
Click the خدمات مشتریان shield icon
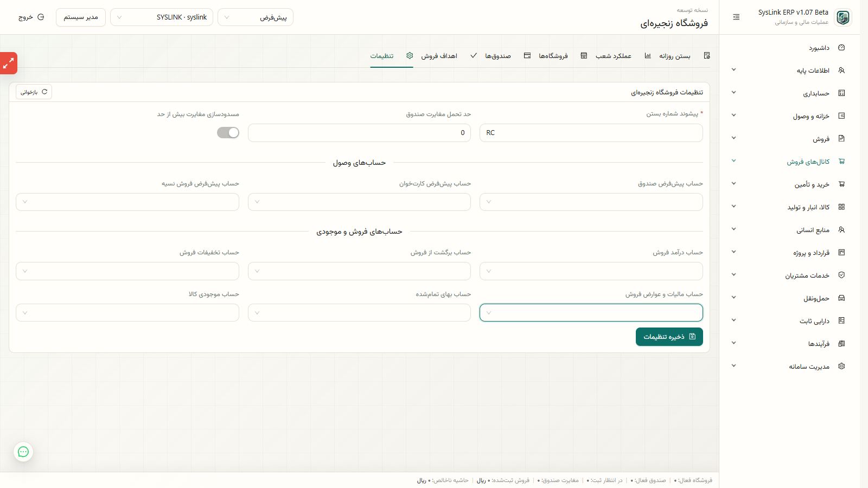[841, 275]
